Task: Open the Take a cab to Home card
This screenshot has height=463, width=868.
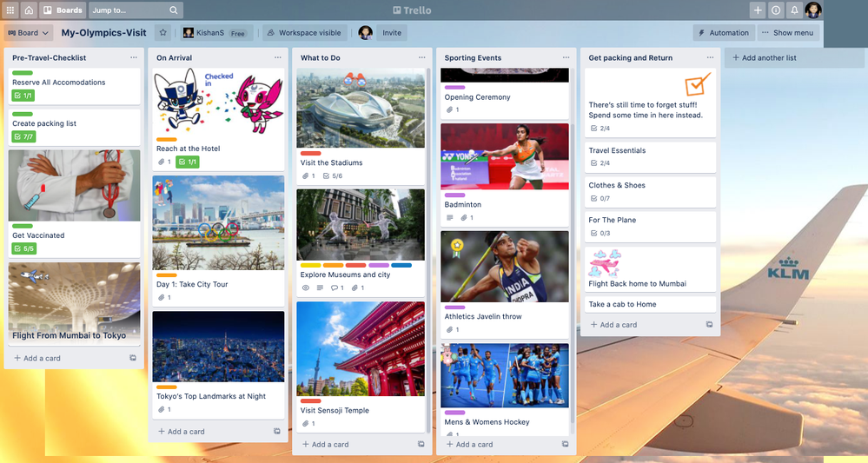Action: coord(651,304)
